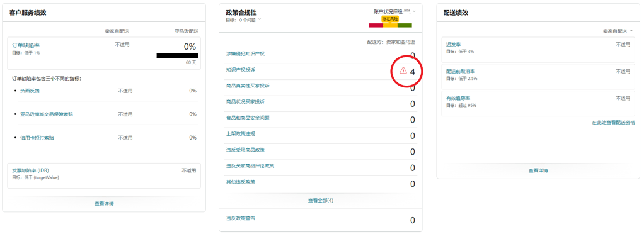Click the yellow 存在风险 rating badge

[390, 19]
